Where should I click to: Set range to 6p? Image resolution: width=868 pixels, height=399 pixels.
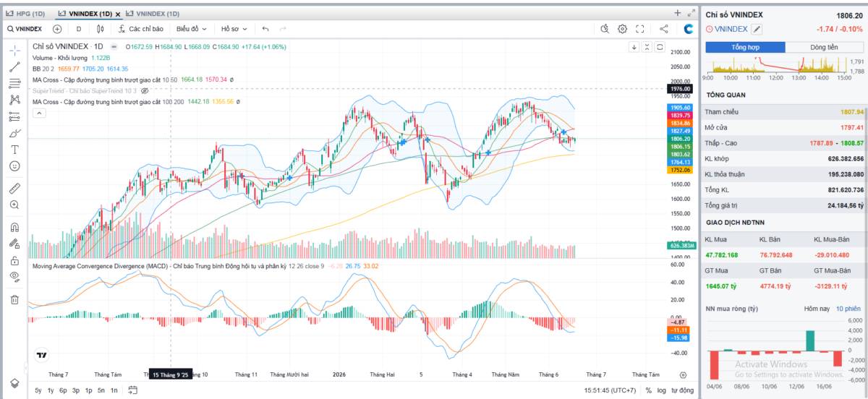pyautogui.click(x=63, y=390)
